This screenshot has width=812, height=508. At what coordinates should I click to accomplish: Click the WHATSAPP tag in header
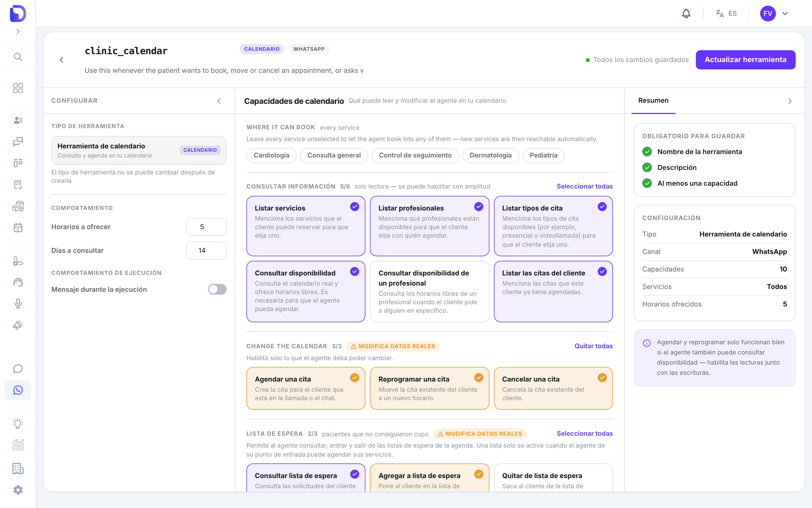(309, 49)
